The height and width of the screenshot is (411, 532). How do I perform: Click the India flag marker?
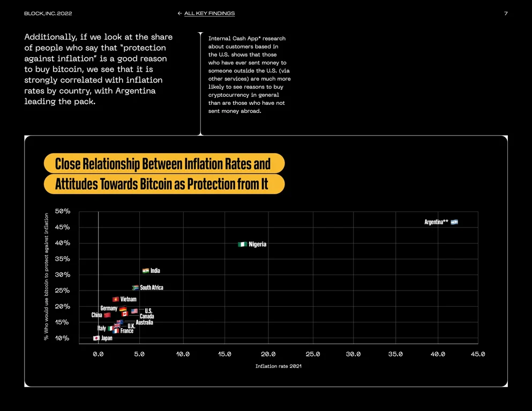tap(146, 270)
